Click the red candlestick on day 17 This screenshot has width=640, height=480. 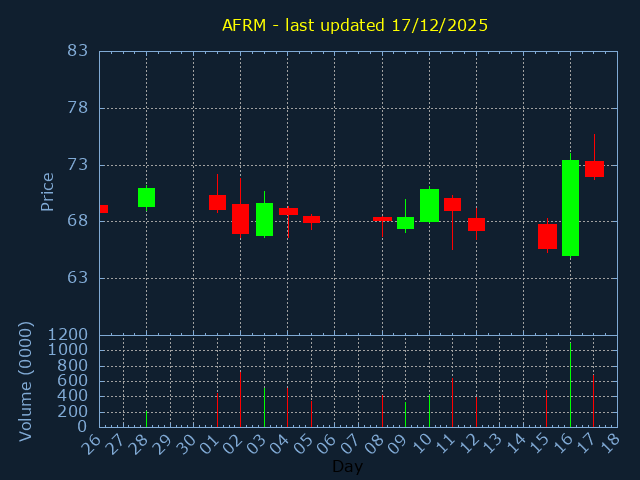pos(594,169)
